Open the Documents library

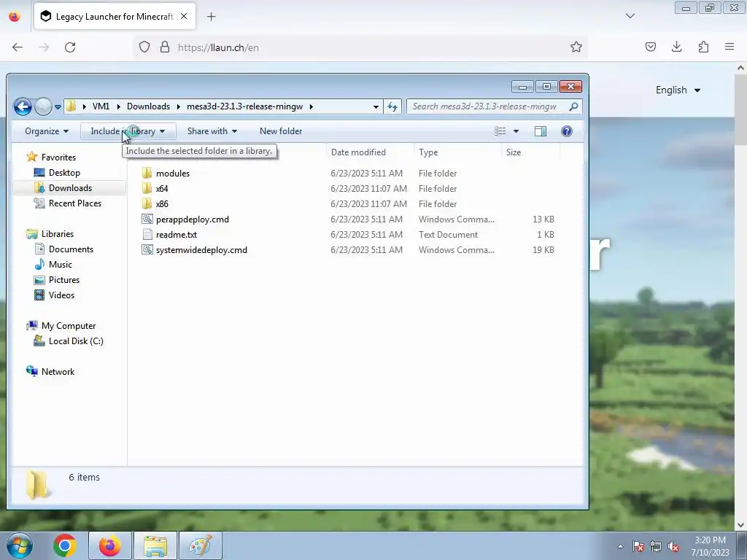71,249
